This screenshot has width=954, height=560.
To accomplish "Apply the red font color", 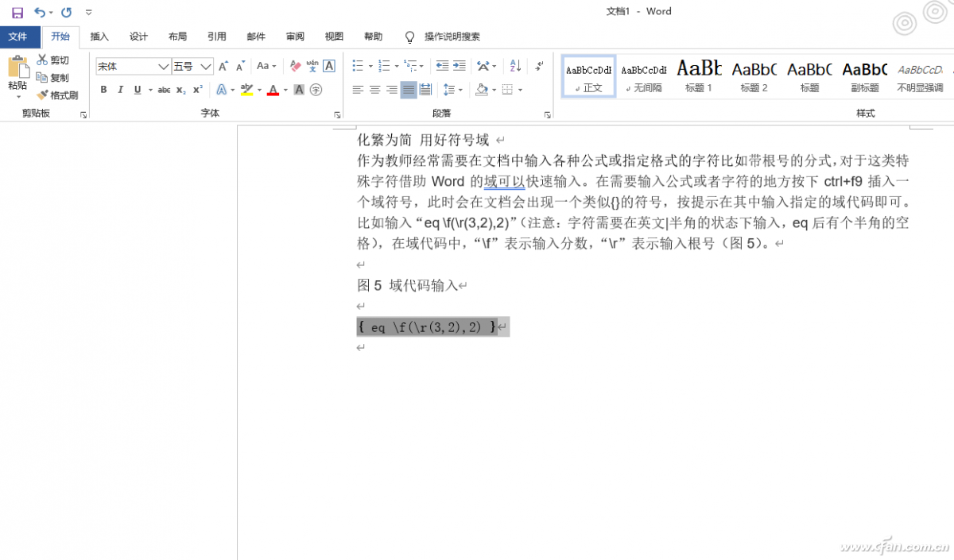I will pos(273,90).
